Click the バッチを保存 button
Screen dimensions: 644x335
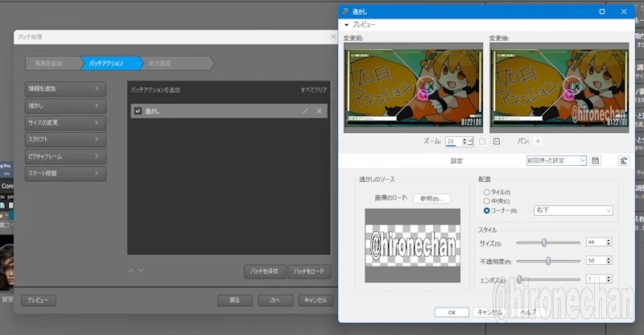coord(265,271)
